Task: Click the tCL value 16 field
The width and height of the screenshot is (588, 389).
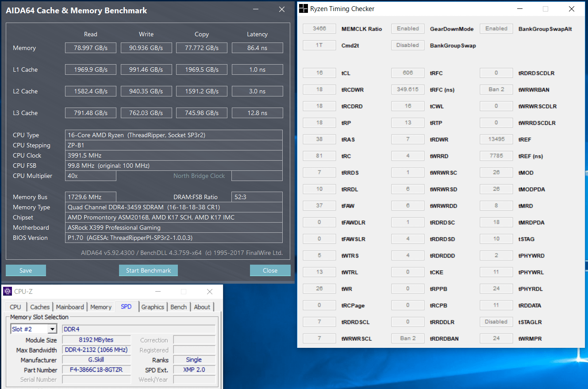Action: coord(319,73)
